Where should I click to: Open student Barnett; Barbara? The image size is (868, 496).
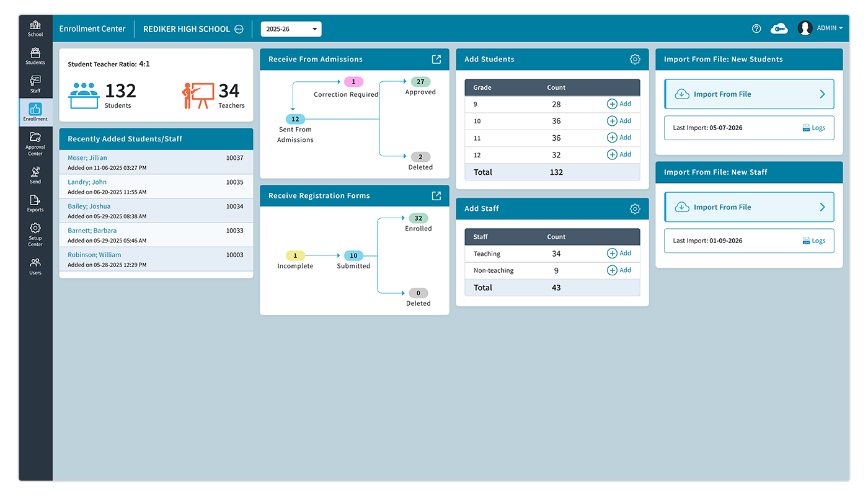(x=92, y=231)
